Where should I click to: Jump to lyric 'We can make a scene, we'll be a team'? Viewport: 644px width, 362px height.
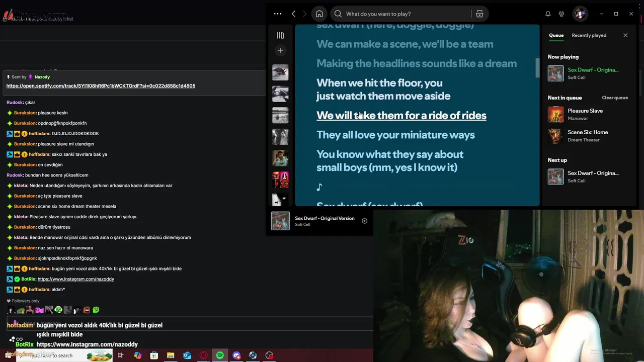point(405,44)
